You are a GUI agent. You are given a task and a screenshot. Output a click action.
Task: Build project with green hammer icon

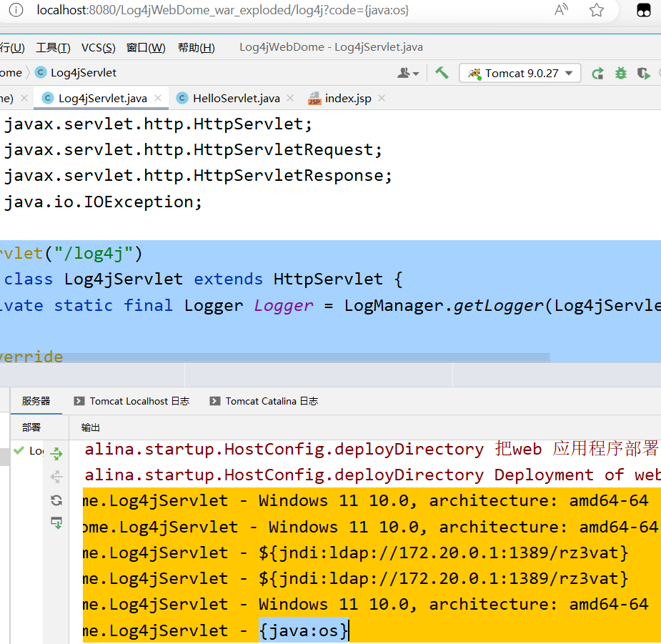pos(442,73)
